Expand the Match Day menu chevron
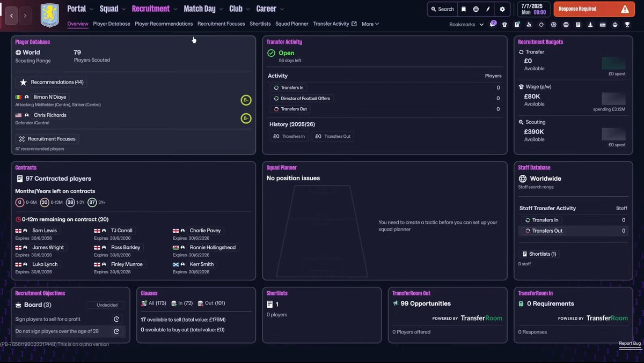 pyautogui.click(x=221, y=9)
